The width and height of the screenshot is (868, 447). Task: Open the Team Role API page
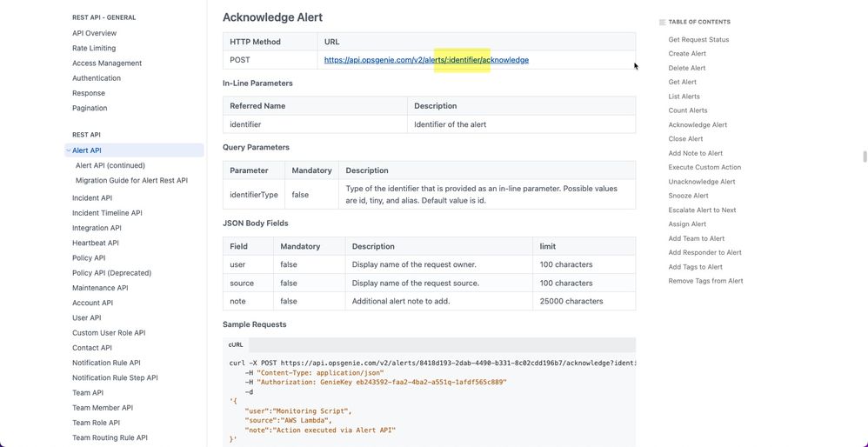coord(97,422)
